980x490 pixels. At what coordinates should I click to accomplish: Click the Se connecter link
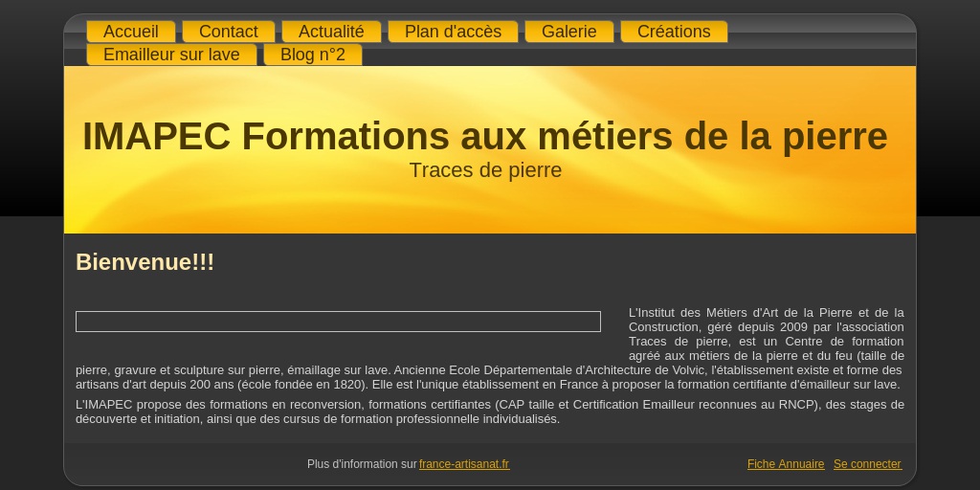(867, 464)
